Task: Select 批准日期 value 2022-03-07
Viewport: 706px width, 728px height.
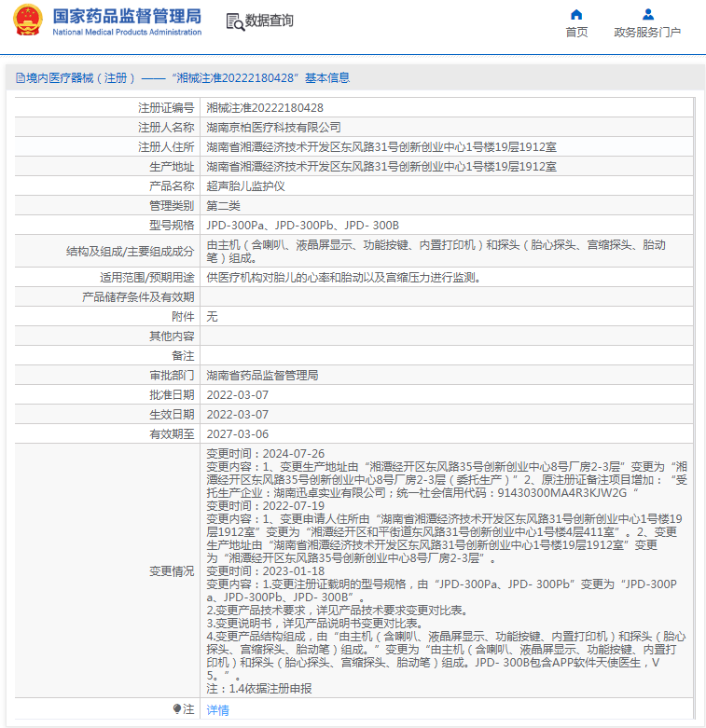Action: click(237, 394)
